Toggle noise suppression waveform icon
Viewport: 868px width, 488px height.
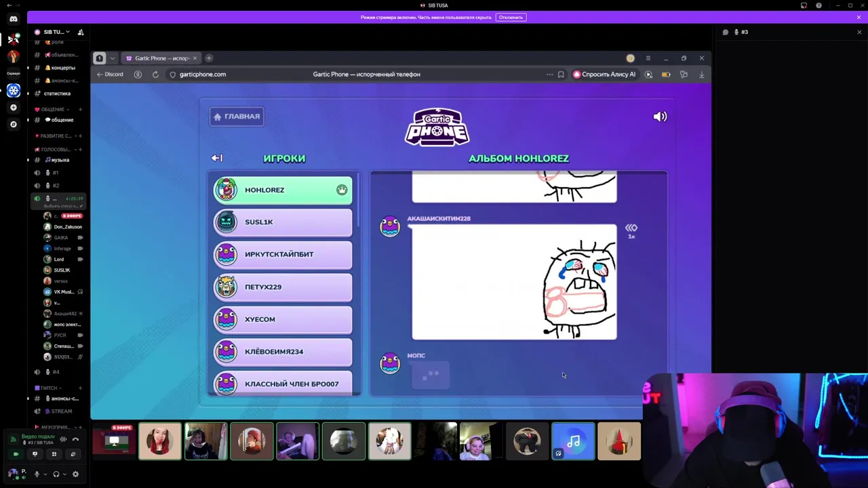click(63, 439)
